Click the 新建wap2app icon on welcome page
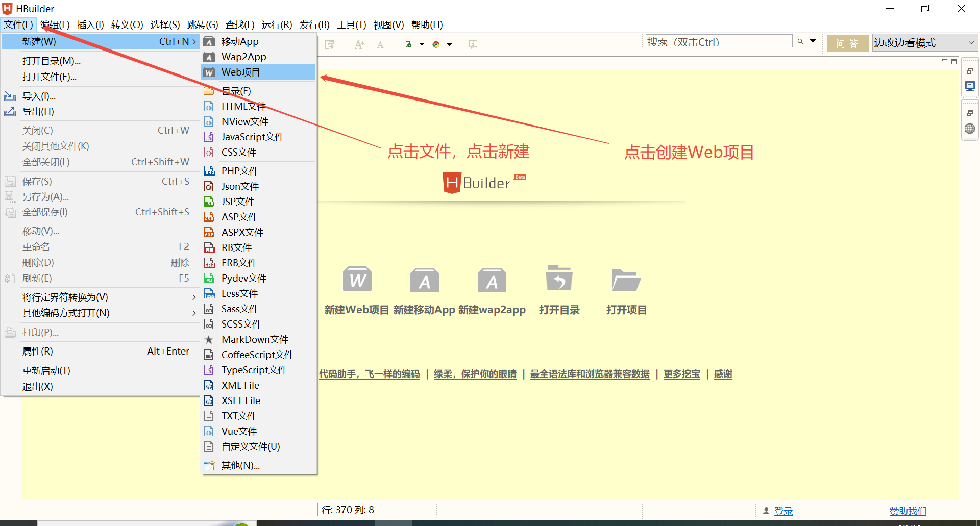This screenshot has width=980, height=526. [x=492, y=280]
